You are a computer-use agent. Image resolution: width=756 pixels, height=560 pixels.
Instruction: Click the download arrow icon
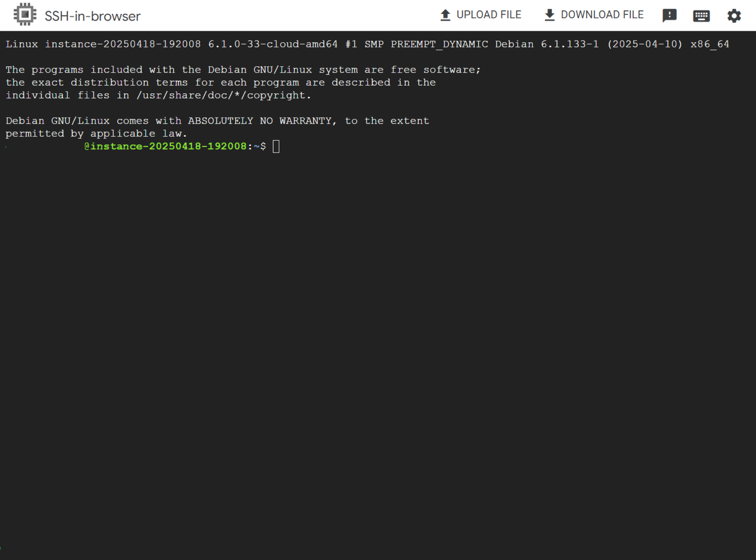point(550,15)
